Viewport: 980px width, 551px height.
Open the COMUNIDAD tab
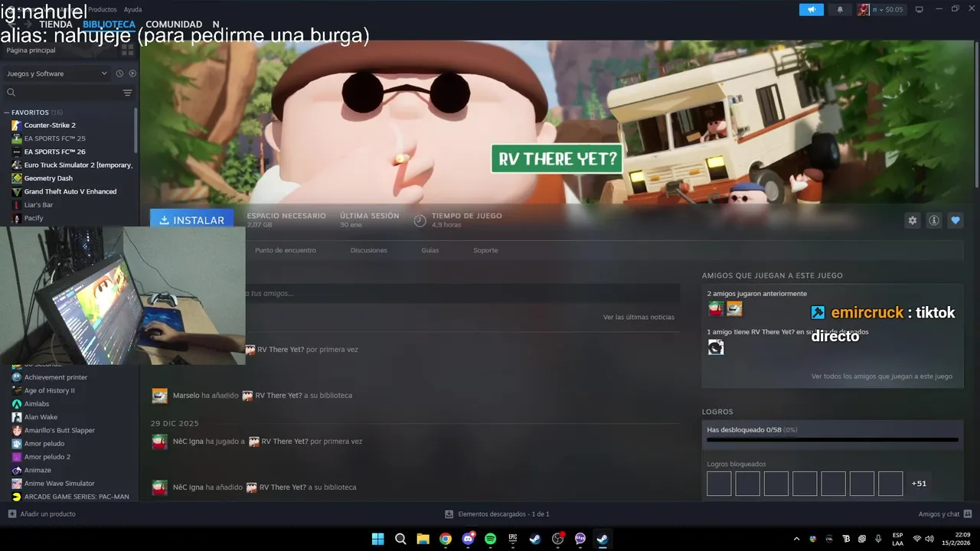tap(174, 24)
